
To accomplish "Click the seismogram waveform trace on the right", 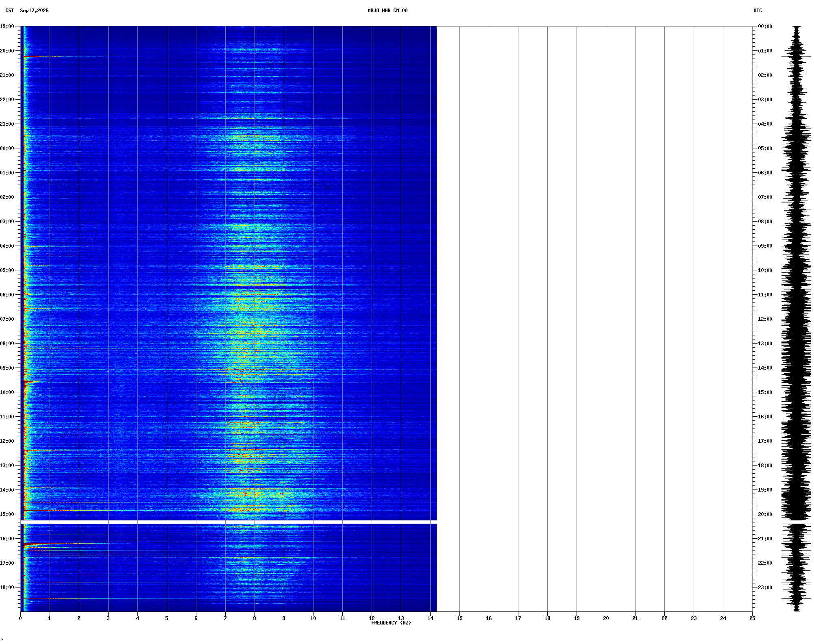I will [797, 319].
